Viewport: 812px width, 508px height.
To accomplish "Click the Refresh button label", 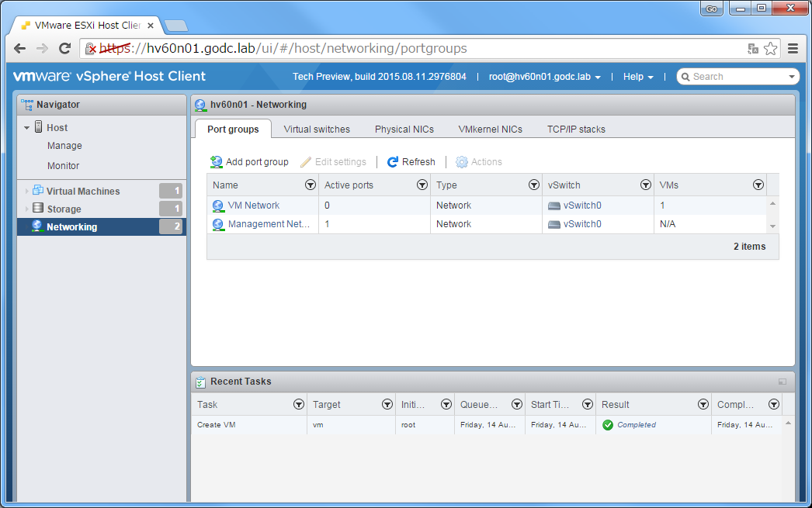I will tap(419, 162).
